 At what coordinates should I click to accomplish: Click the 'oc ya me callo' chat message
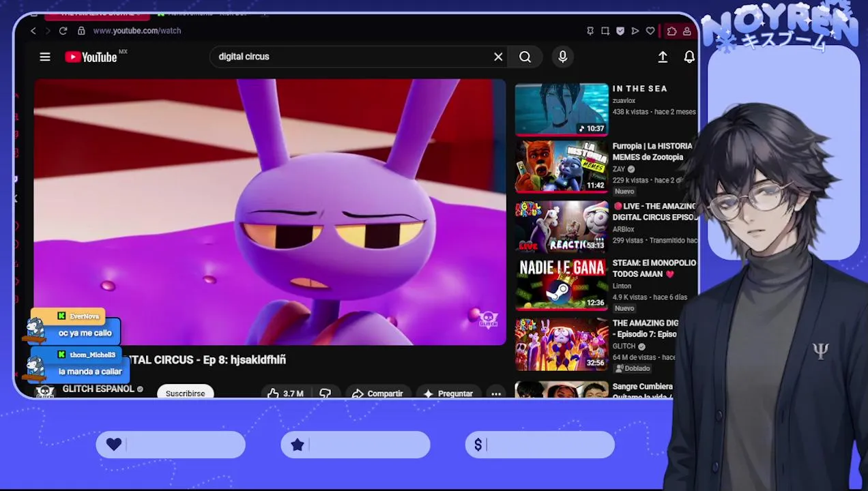[x=85, y=333]
